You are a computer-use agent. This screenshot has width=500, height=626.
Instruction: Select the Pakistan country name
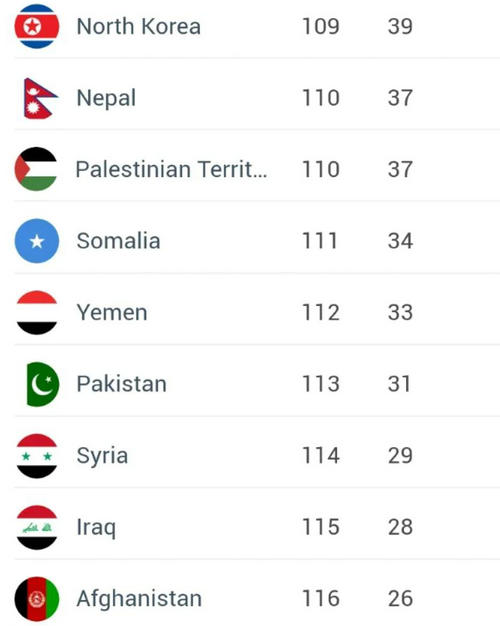pyautogui.click(x=121, y=384)
